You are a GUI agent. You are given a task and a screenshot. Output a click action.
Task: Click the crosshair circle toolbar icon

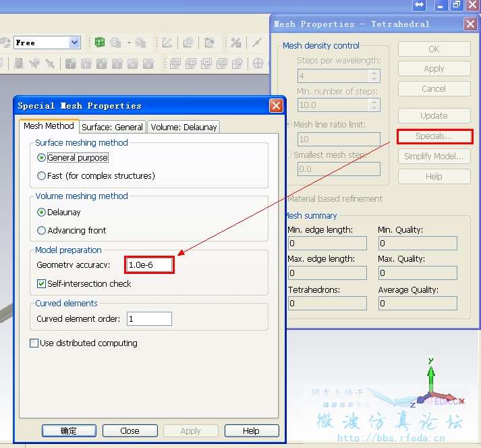pos(258,63)
